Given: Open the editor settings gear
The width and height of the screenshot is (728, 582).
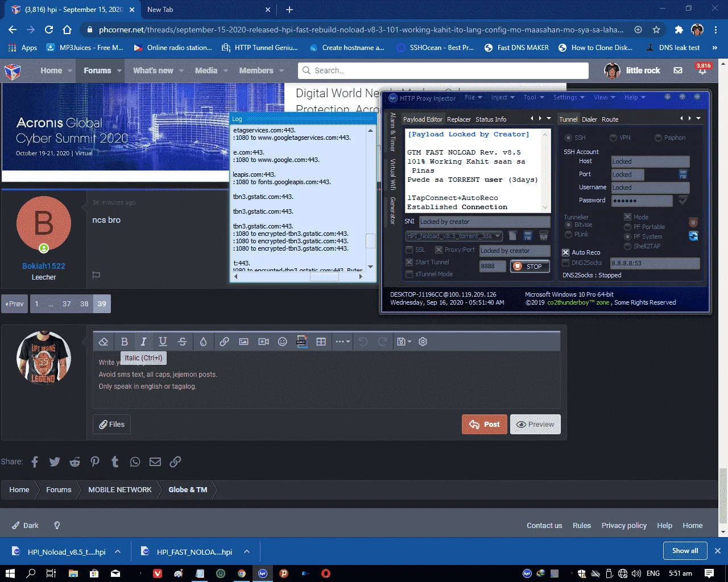Looking at the screenshot, I should coord(423,342).
